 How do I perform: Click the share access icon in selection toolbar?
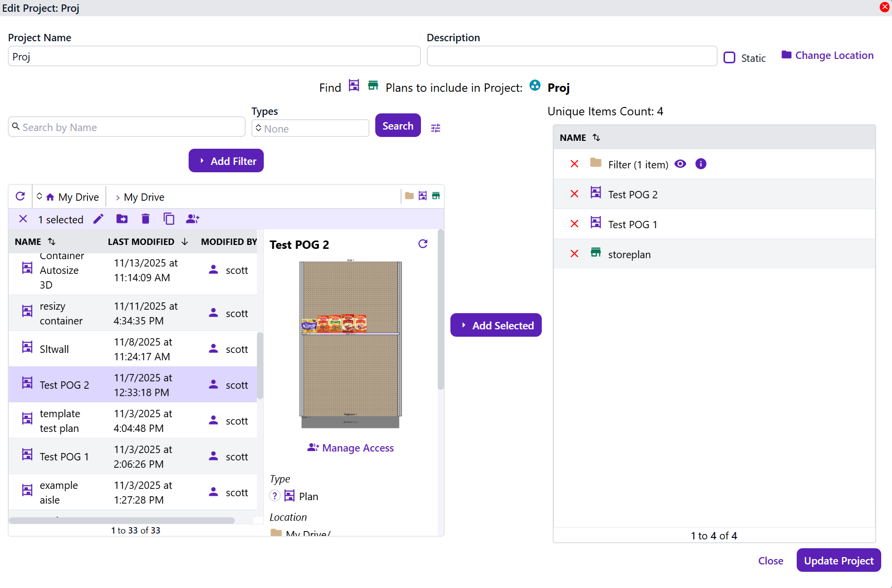click(x=193, y=219)
